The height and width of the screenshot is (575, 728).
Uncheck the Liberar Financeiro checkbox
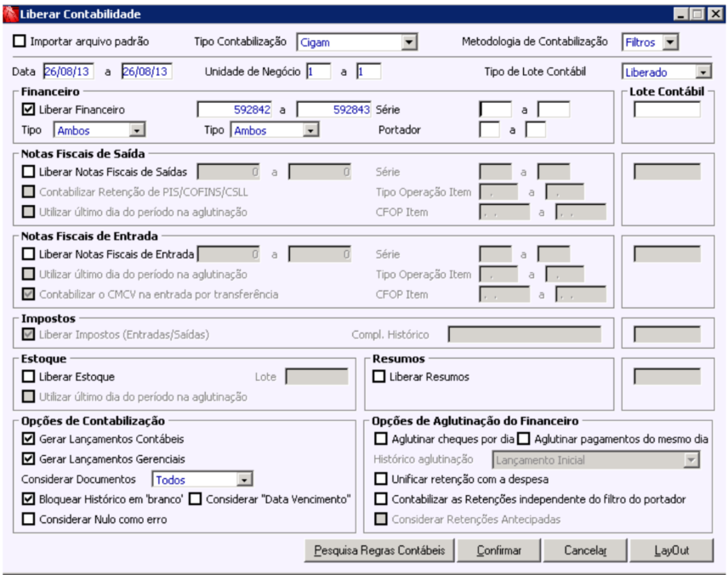pos(28,110)
